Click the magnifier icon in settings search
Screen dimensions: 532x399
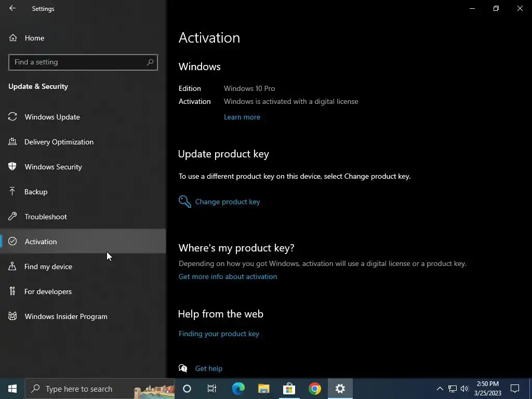[150, 62]
